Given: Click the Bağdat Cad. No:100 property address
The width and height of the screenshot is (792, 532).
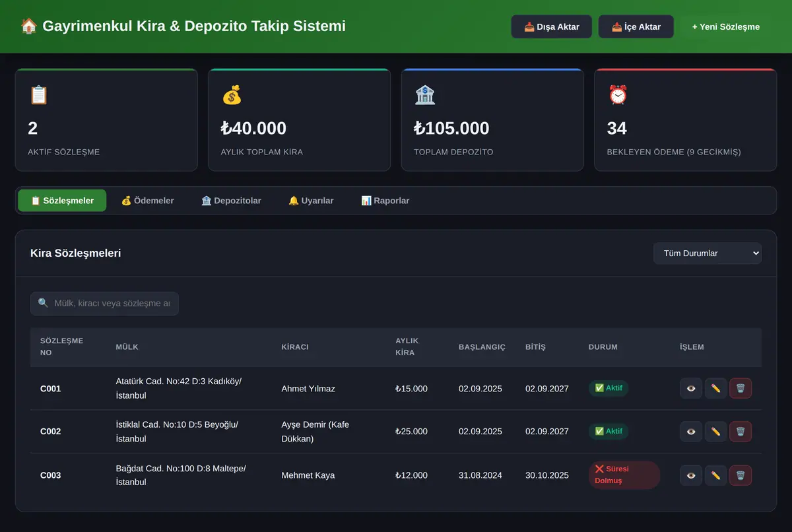Looking at the screenshot, I should pyautogui.click(x=181, y=475).
